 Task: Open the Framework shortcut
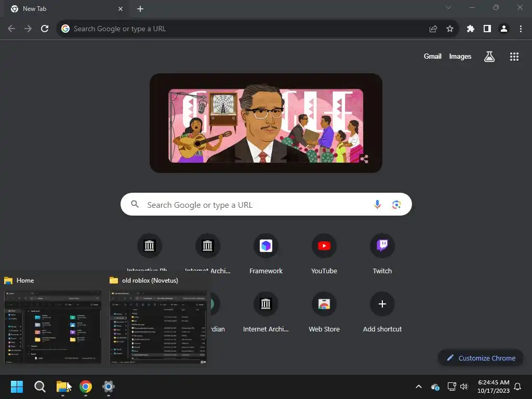point(266,253)
